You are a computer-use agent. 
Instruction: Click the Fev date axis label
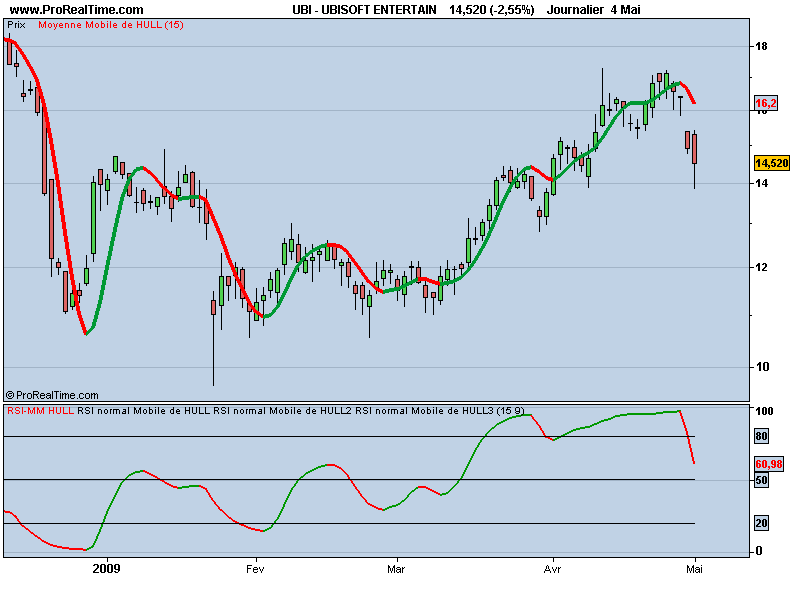pos(255,569)
